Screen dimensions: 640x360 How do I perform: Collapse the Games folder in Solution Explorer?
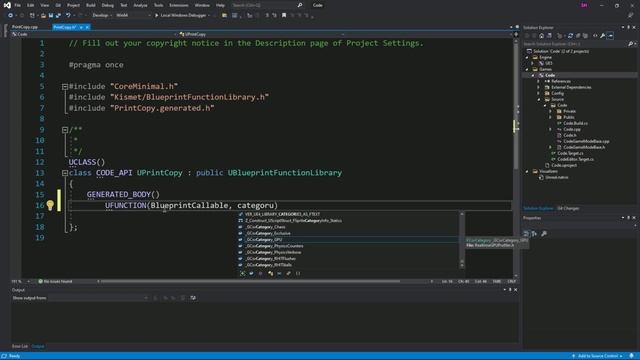(527, 69)
